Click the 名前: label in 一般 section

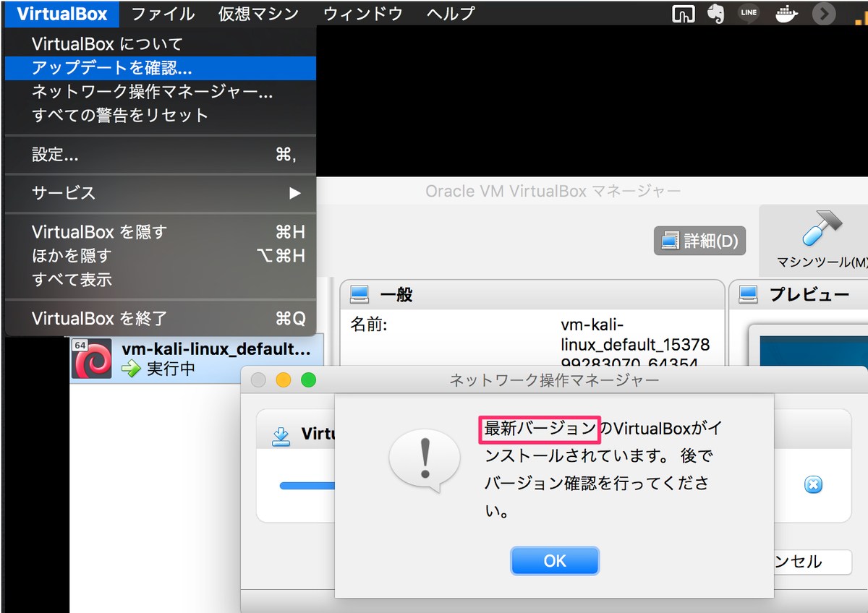tap(369, 325)
